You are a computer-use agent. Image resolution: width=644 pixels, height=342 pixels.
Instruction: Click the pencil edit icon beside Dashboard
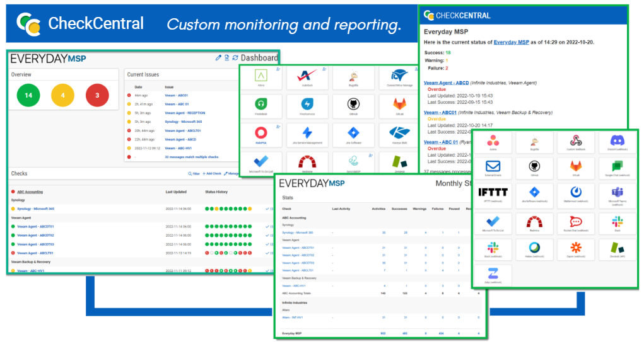218,58
